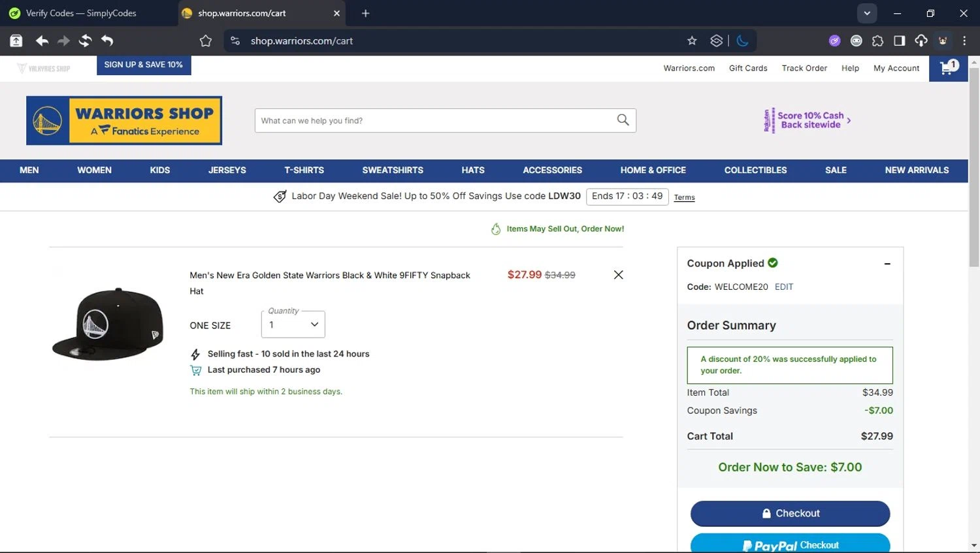The image size is (980, 553).
Task: Click the Score 10% Cash Back arrow
Action: pos(849,120)
